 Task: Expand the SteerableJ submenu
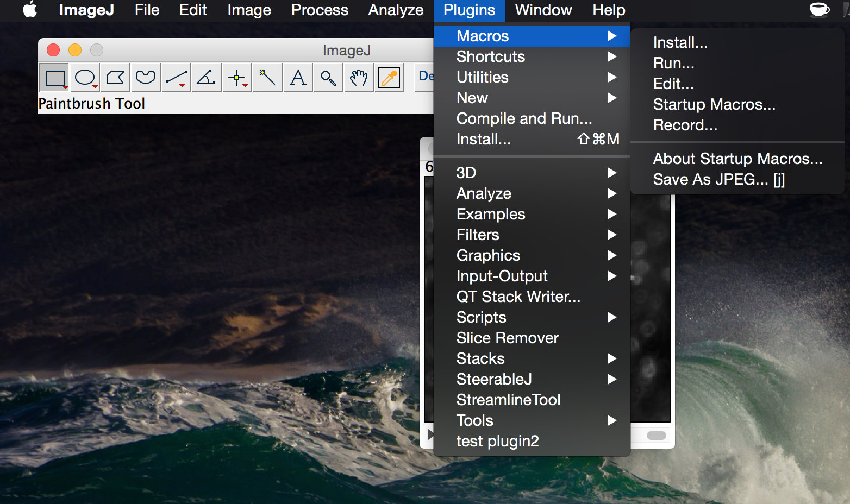[532, 379]
